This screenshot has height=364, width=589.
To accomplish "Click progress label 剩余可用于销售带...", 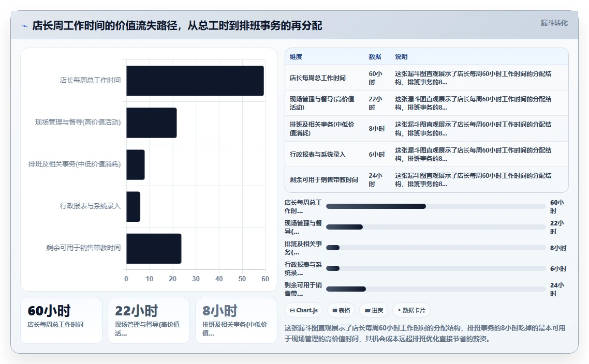I will point(303,289).
